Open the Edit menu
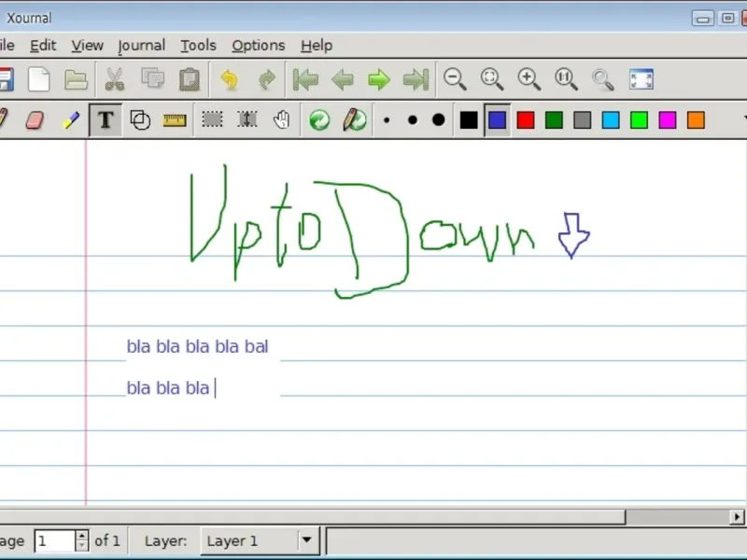747x560 pixels. click(43, 45)
